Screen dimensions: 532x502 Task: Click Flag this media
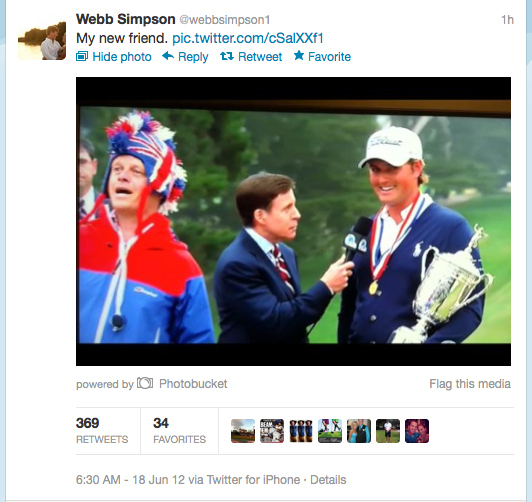(470, 384)
